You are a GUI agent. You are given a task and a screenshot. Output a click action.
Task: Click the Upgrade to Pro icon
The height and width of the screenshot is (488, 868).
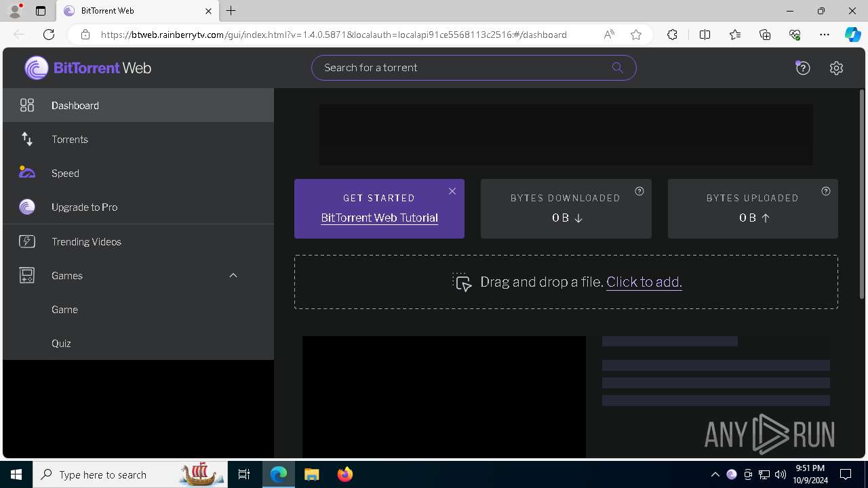pos(27,207)
